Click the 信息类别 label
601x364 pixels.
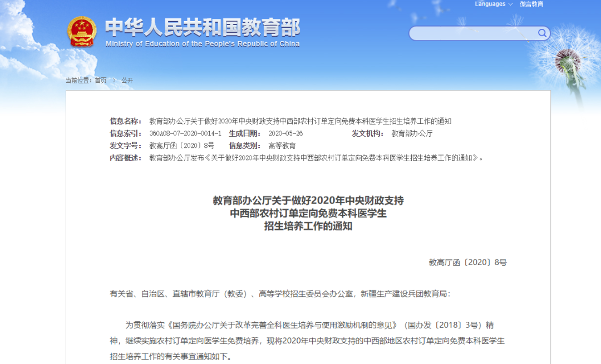coord(245,146)
